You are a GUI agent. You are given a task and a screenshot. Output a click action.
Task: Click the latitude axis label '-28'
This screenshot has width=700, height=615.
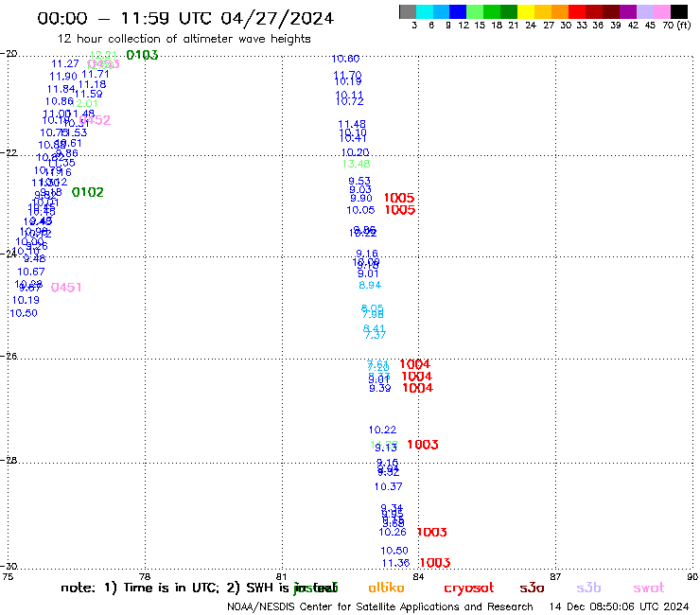click(x=9, y=460)
